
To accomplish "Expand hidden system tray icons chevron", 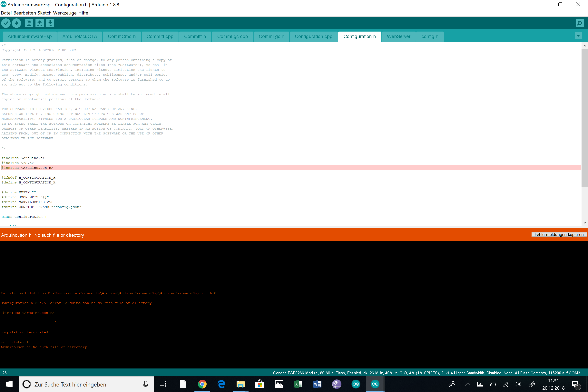I will coord(467,384).
